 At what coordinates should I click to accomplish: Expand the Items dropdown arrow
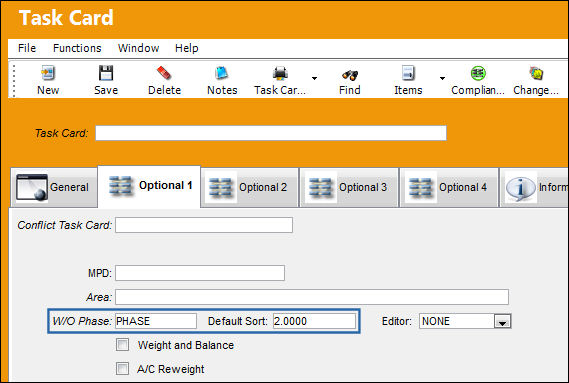pos(442,78)
